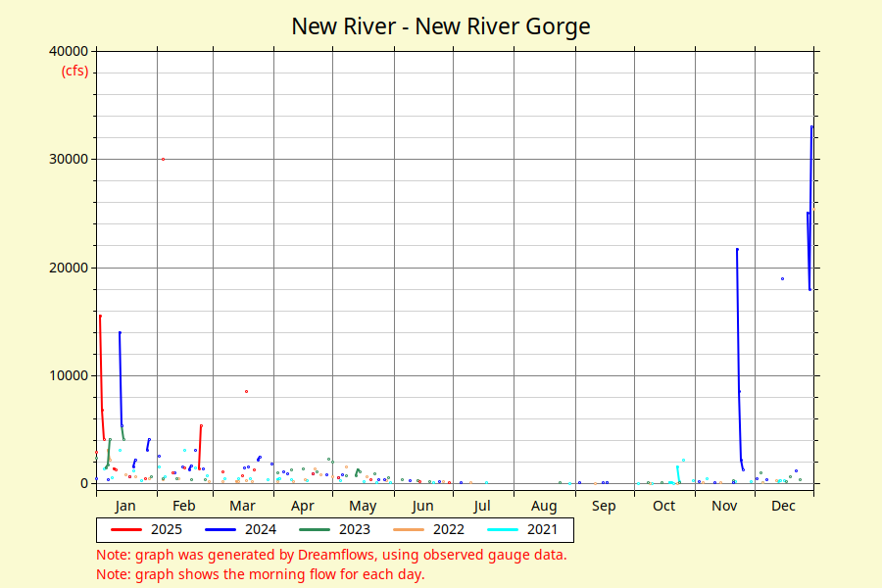Click the Aug month label
Screen dimensions: 882x588
click(x=544, y=506)
